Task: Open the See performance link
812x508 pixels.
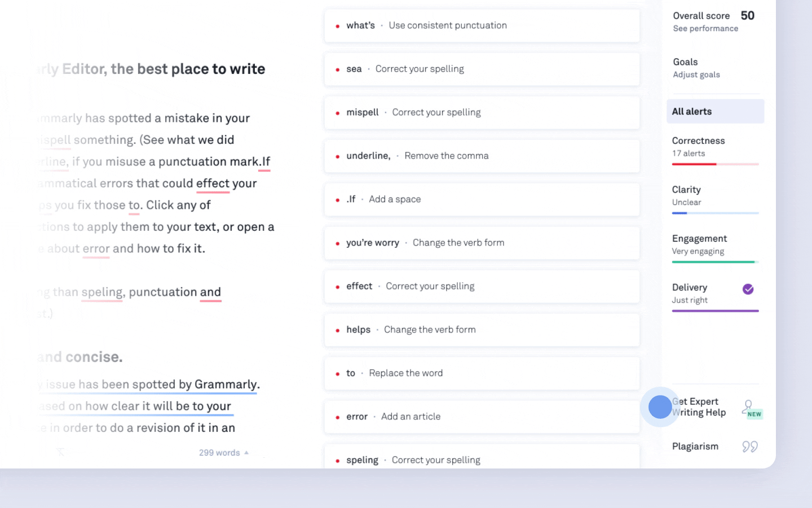Action: pyautogui.click(x=705, y=29)
